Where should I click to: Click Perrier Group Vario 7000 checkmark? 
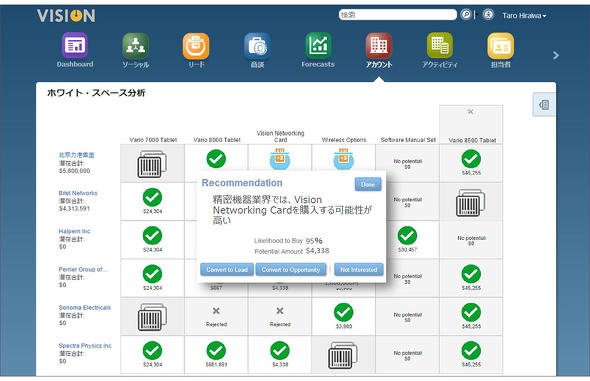click(152, 274)
